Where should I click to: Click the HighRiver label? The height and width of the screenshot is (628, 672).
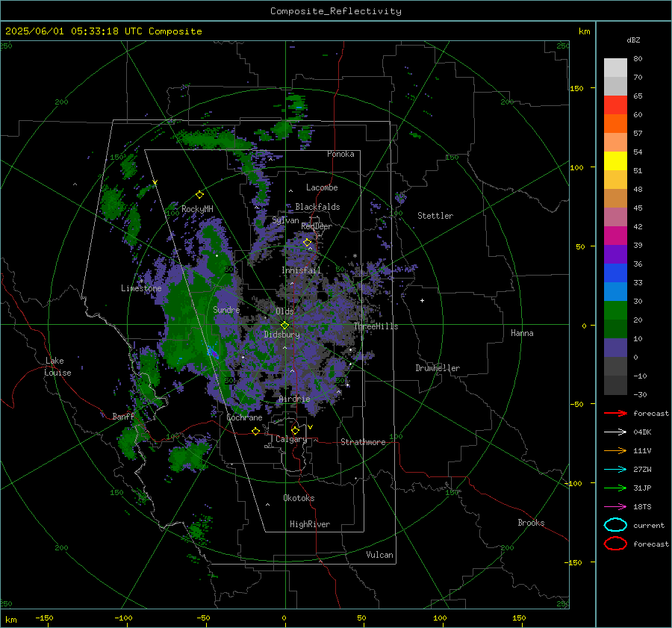point(310,524)
